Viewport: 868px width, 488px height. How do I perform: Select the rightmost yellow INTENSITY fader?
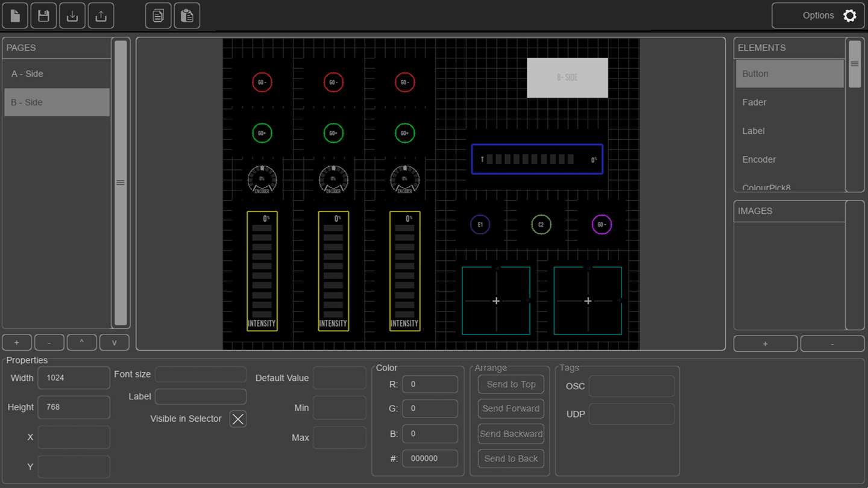(x=404, y=271)
